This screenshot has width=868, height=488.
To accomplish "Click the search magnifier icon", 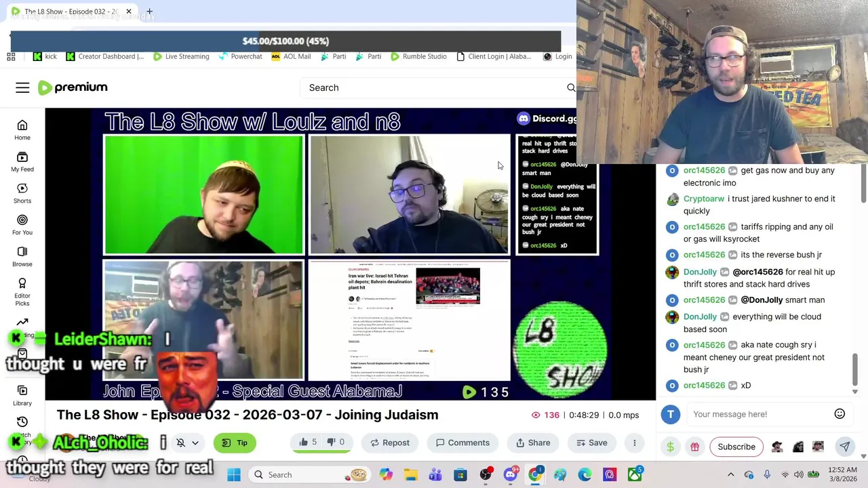I will (x=571, y=87).
